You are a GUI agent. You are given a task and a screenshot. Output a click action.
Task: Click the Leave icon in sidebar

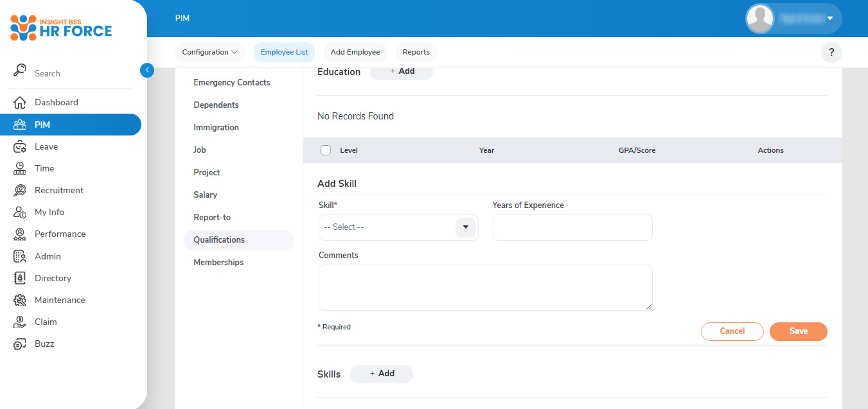(20, 146)
